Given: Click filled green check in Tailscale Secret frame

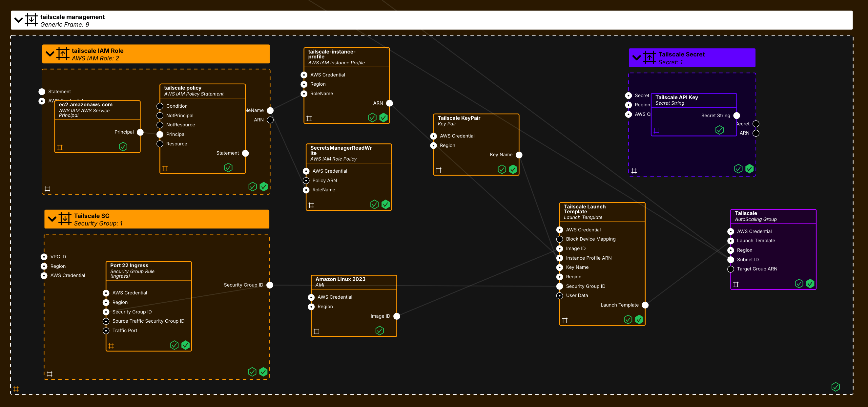Looking at the screenshot, I should pyautogui.click(x=749, y=169).
